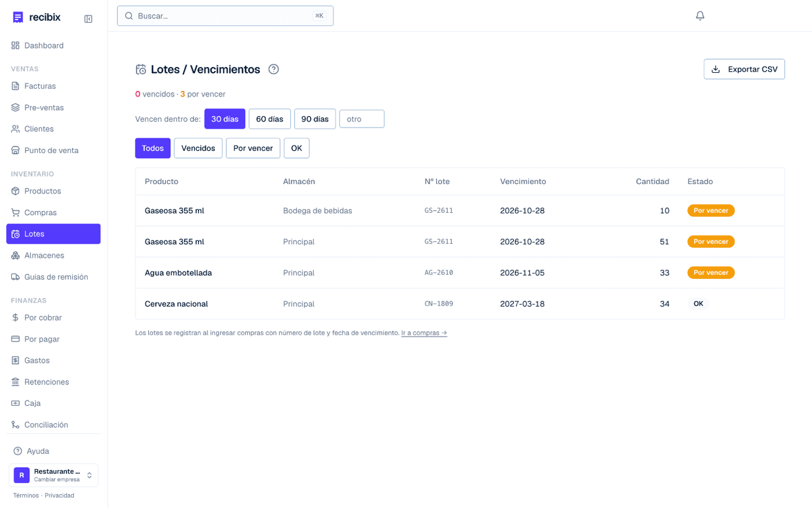The height and width of the screenshot is (508, 812).
Task: Click the Conciliación branch icon
Action: [15, 425]
